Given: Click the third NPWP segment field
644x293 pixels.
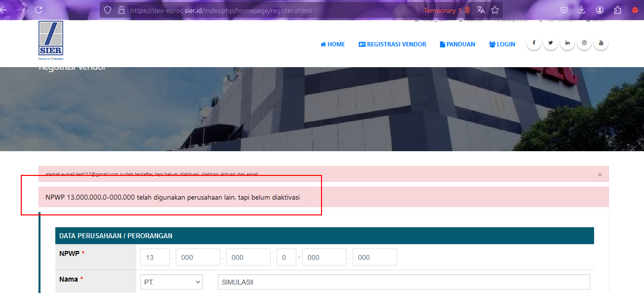Looking at the screenshot, I should coord(248,257).
